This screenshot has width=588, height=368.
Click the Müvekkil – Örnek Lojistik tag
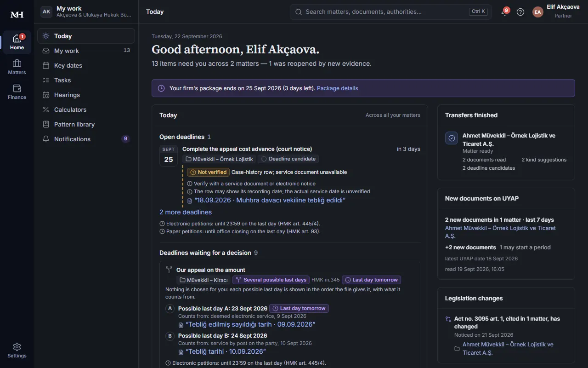(219, 159)
